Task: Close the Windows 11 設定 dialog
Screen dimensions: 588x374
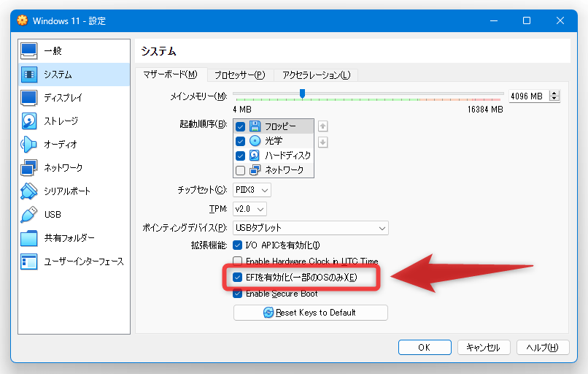Action: coord(560,20)
